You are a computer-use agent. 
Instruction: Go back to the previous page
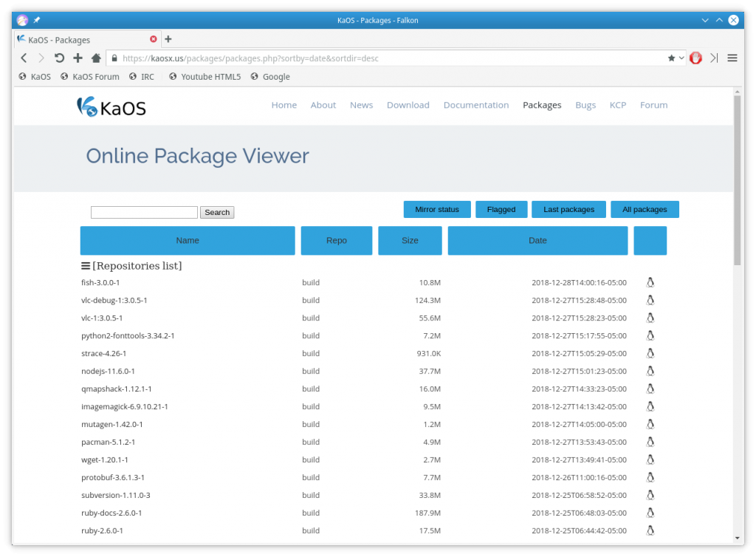pos(24,58)
